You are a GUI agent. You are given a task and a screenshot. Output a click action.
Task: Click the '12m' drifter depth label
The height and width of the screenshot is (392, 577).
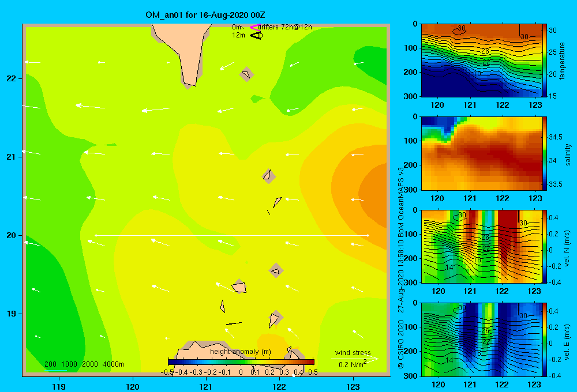tap(238, 35)
